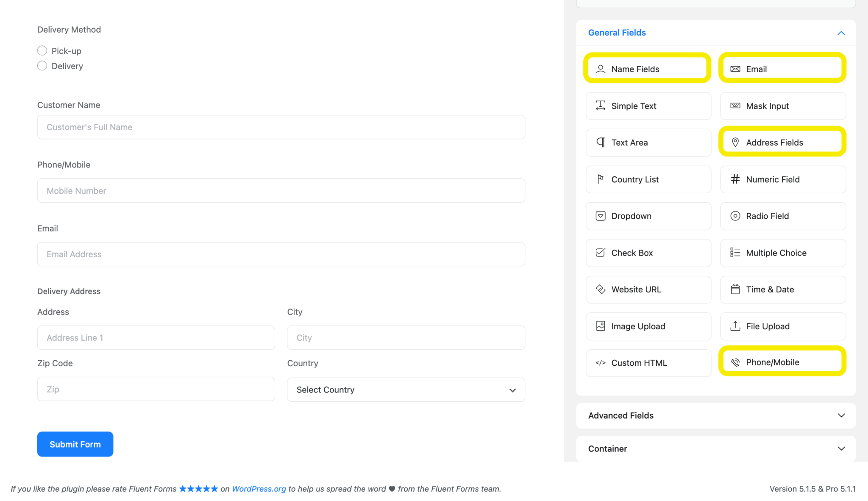Image resolution: width=868 pixels, height=501 pixels.
Task: Select the Check Box field type
Action: [x=648, y=253]
